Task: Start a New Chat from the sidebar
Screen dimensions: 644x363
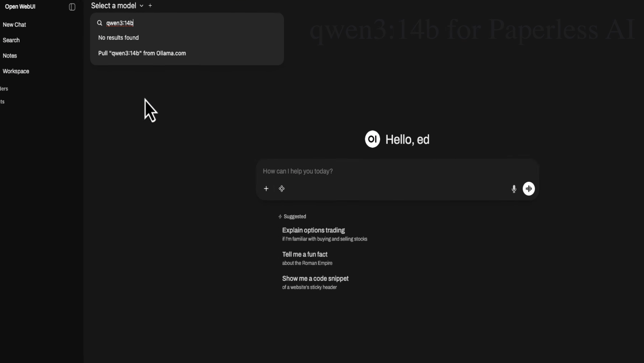Action: pos(14,25)
